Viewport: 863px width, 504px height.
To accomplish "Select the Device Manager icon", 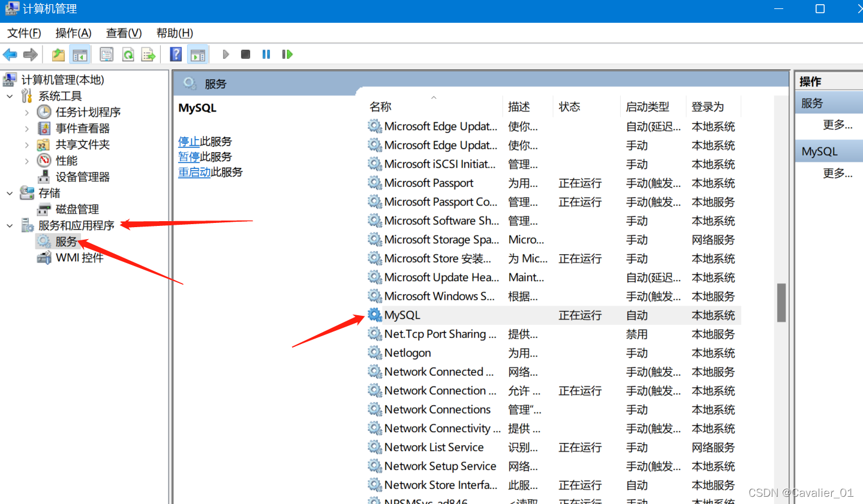I will 44,177.
